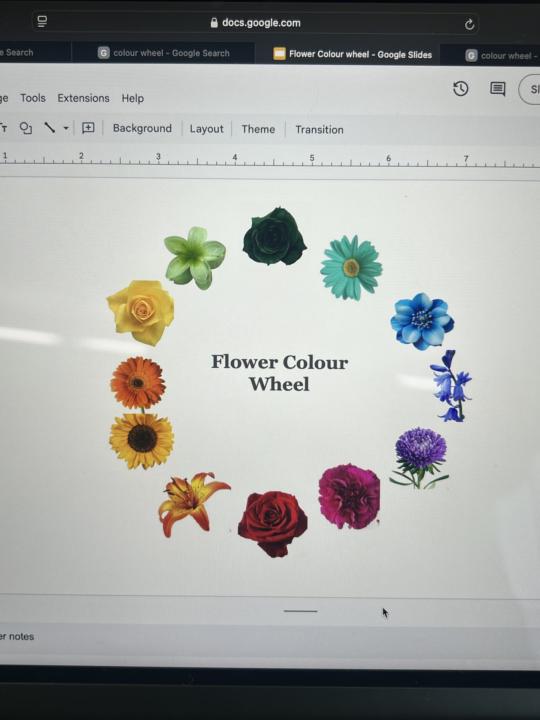
Task: Select the Flower Colour Wheel title text
Action: pos(279,372)
